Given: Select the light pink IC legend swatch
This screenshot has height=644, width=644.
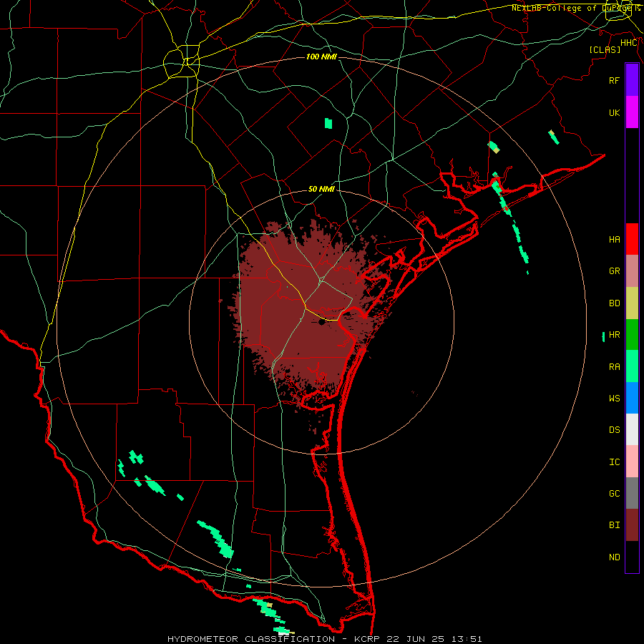Looking at the screenshot, I should (x=632, y=462).
